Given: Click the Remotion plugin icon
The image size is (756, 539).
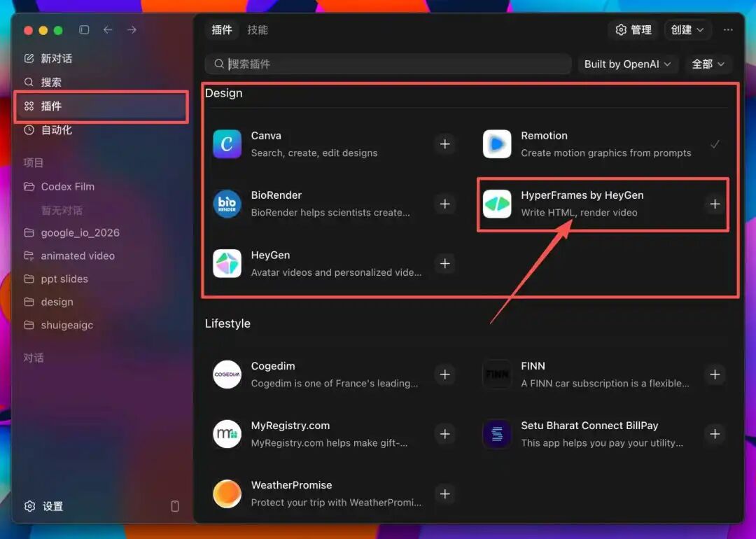Looking at the screenshot, I should [497, 144].
